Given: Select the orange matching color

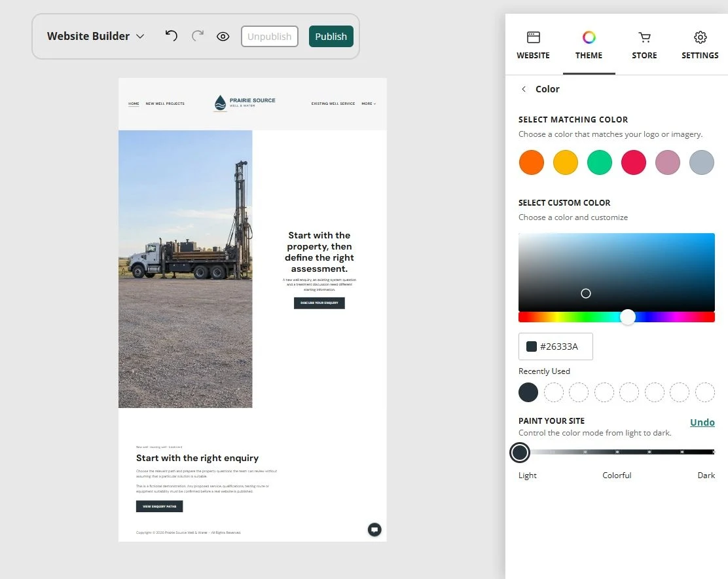Looking at the screenshot, I should 532,162.
